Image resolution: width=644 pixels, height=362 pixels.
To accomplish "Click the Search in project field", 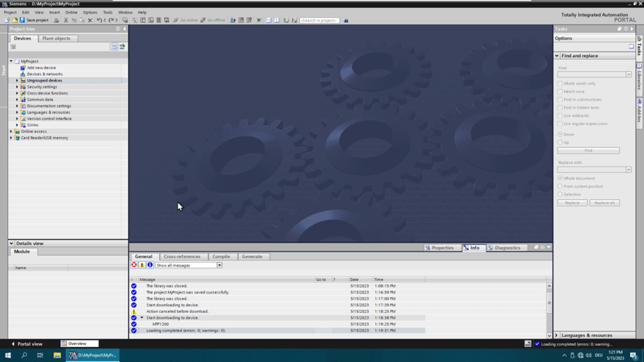I will pyautogui.click(x=319, y=20).
